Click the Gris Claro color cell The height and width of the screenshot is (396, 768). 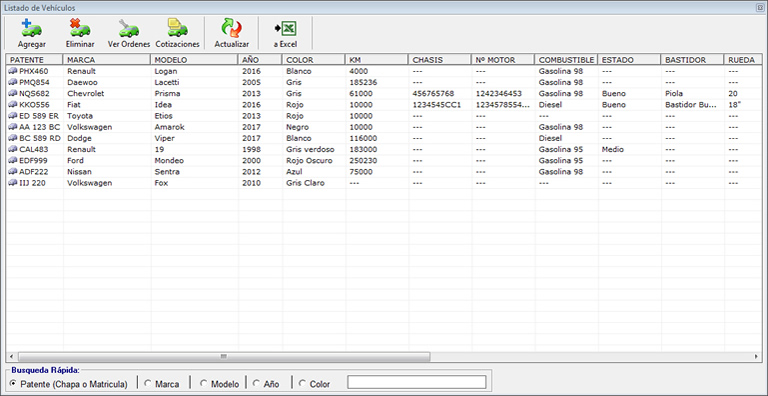(305, 183)
